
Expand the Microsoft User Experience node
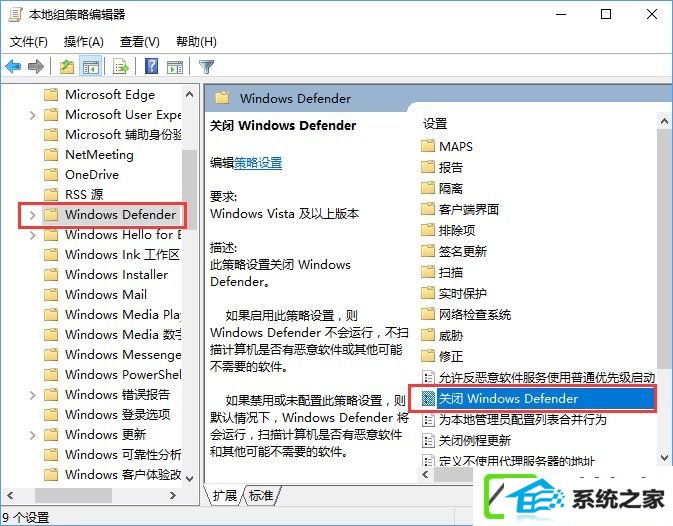(33, 115)
